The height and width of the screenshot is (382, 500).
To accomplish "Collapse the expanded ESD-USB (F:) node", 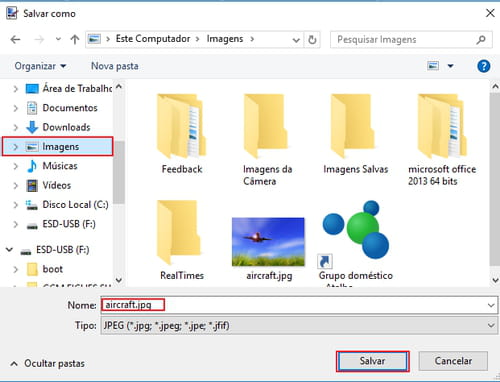I will [9, 250].
